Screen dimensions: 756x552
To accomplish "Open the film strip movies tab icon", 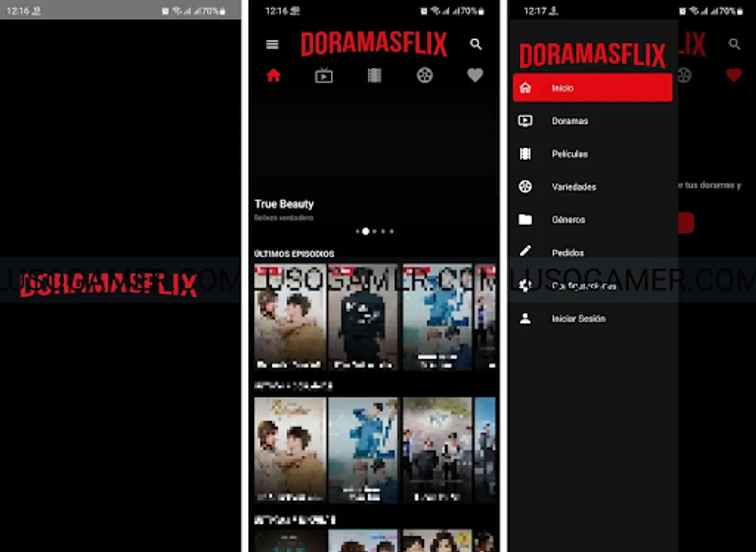I will coord(374,75).
